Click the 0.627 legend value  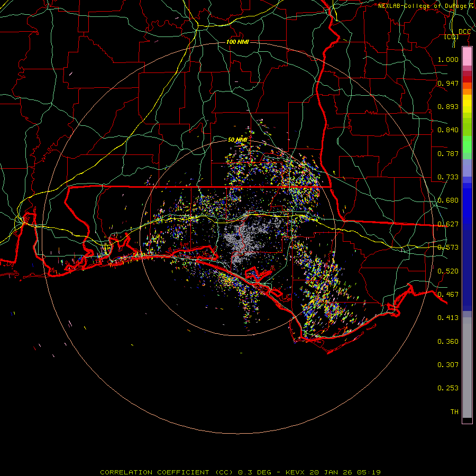pos(448,224)
